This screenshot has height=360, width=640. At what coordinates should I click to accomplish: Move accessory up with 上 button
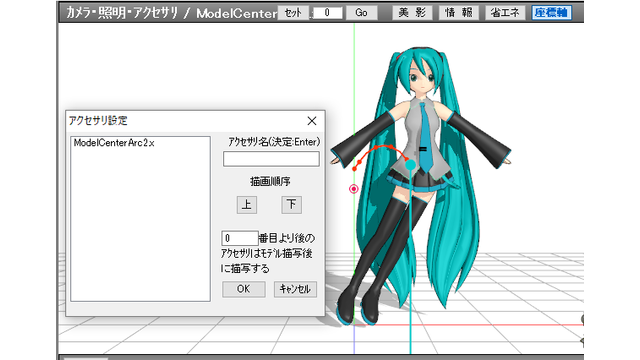pyautogui.click(x=247, y=204)
